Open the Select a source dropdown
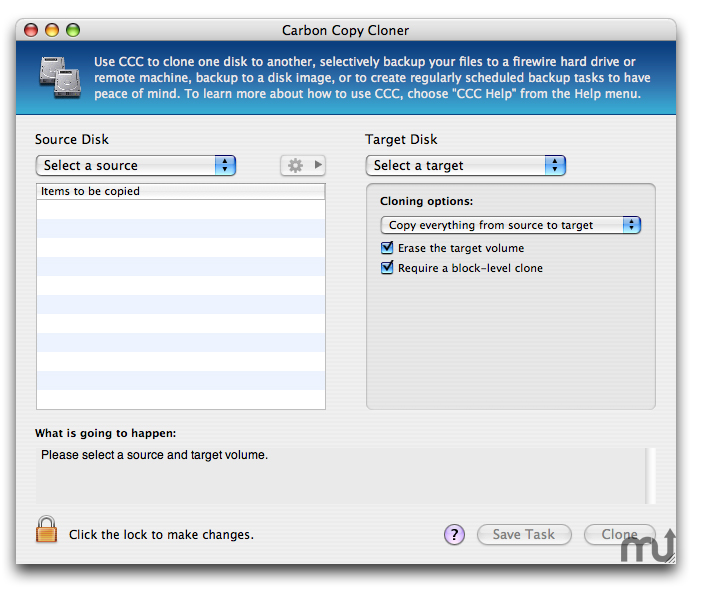 coord(136,165)
